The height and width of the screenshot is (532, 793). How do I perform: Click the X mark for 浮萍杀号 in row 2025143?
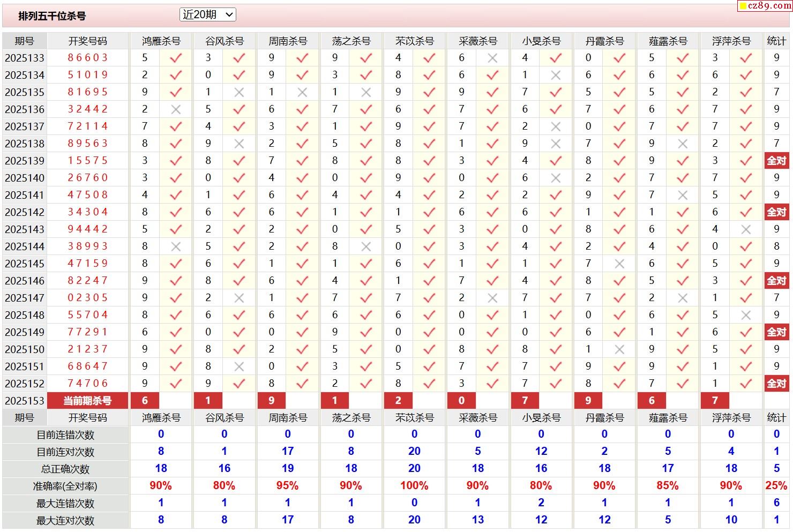[x=746, y=229]
